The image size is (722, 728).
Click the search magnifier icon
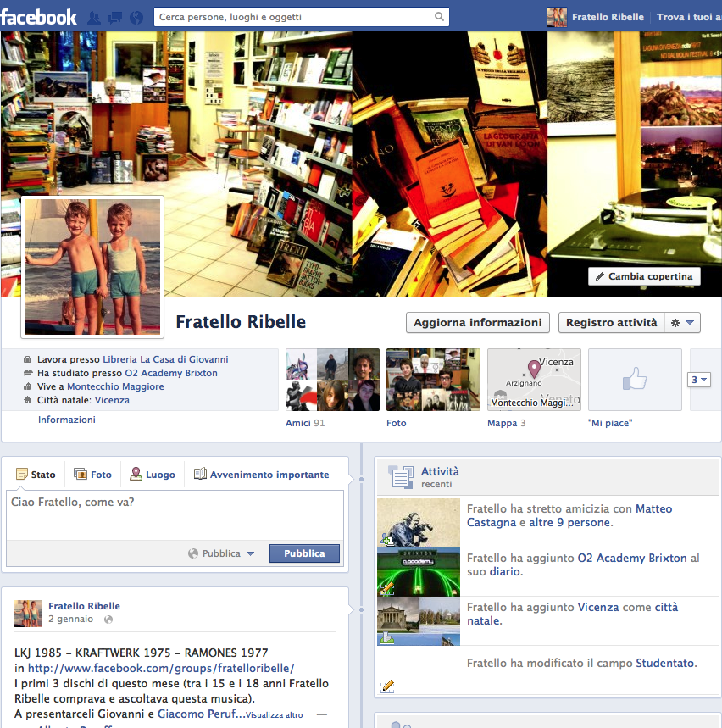(439, 17)
